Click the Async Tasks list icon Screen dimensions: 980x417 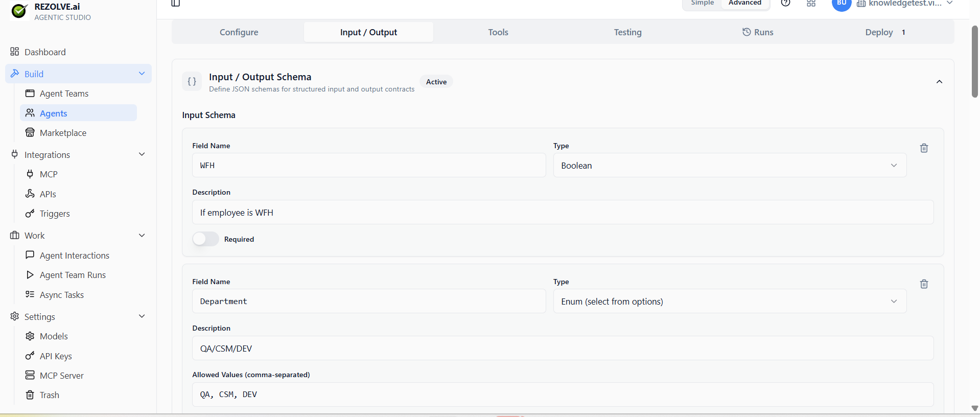click(30, 294)
